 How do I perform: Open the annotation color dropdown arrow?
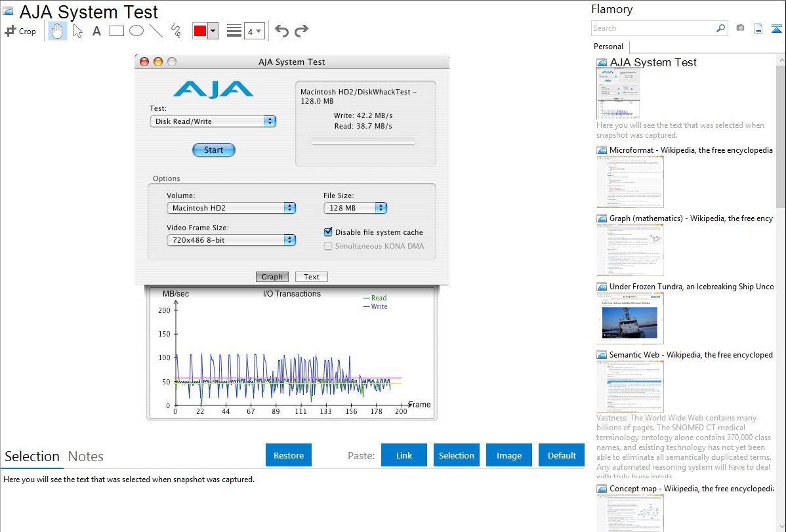213,31
